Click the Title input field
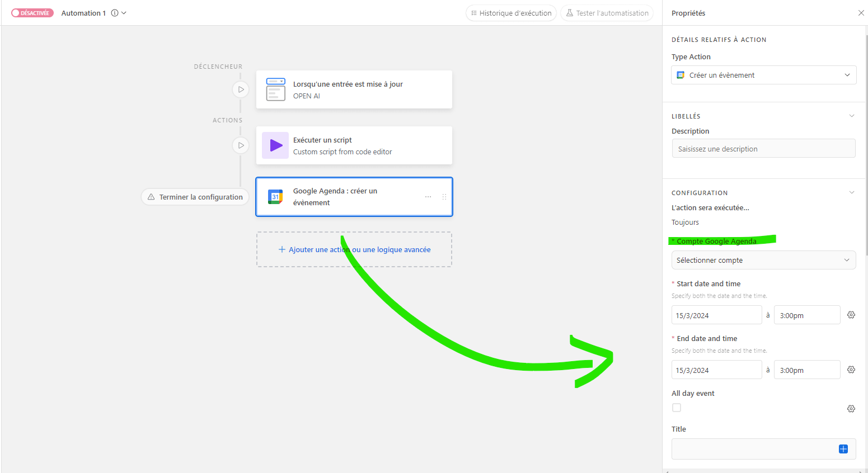This screenshot has height=473, width=868. click(763, 449)
